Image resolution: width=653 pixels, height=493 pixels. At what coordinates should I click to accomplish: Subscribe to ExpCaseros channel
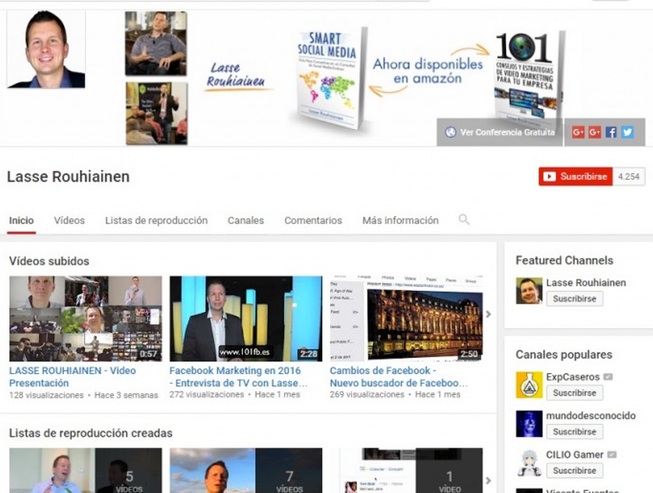pos(574,393)
